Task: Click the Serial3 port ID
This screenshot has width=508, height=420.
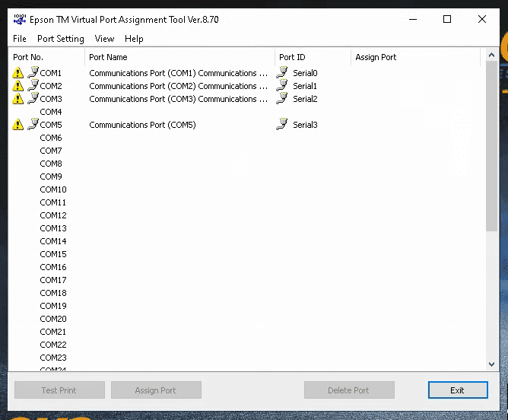Action: [305, 125]
